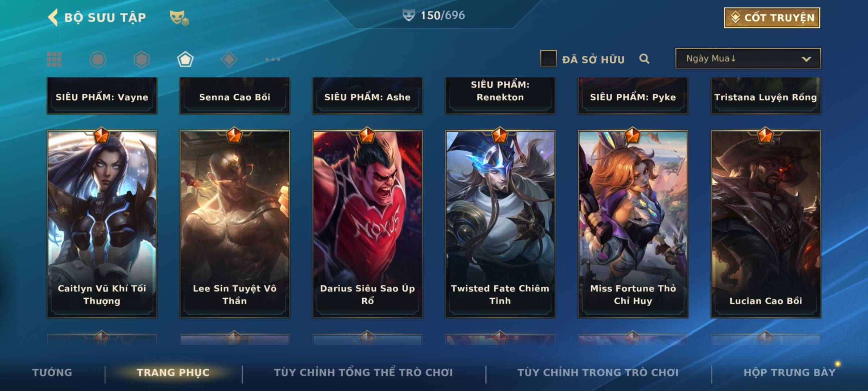Select Caitlyn Vũ Khí Tối Thượng card
This screenshot has width=868, height=391.
(x=102, y=224)
